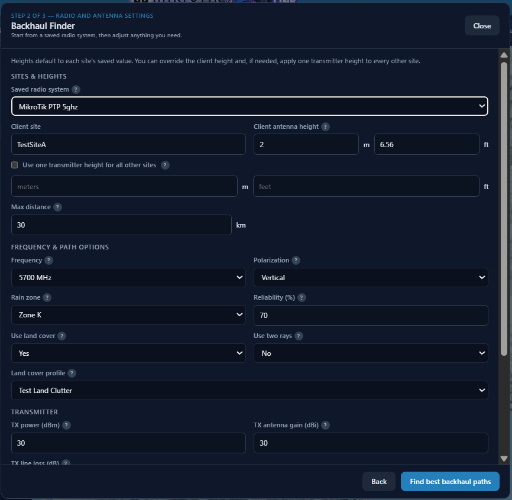The image size is (512, 500).
Task: Open the Rain zone Zone K dropdown
Action: 128,315
